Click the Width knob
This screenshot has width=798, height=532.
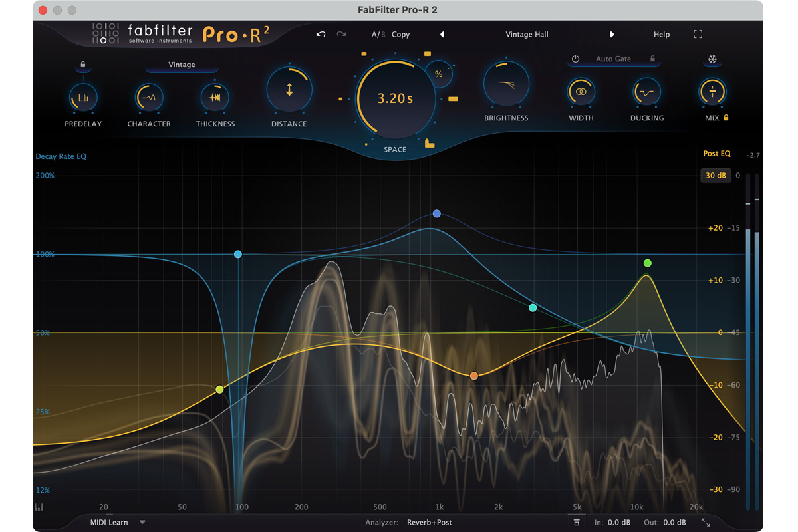tap(581, 92)
